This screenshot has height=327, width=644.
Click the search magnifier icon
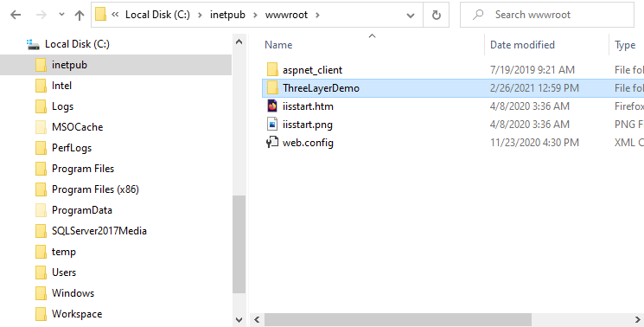(x=478, y=15)
